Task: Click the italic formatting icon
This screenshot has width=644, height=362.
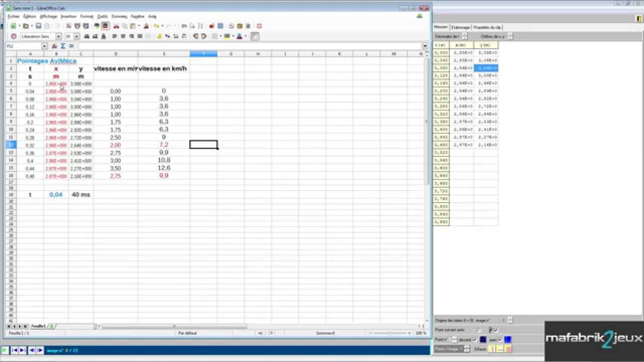Action: pyautogui.click(x=95, y=36)
